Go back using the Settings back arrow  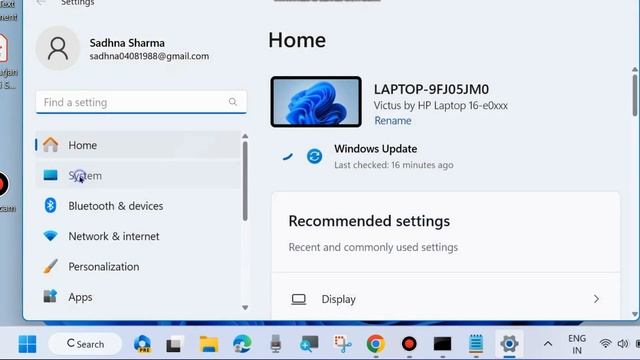pyautogui.click(x=40, y=2)
